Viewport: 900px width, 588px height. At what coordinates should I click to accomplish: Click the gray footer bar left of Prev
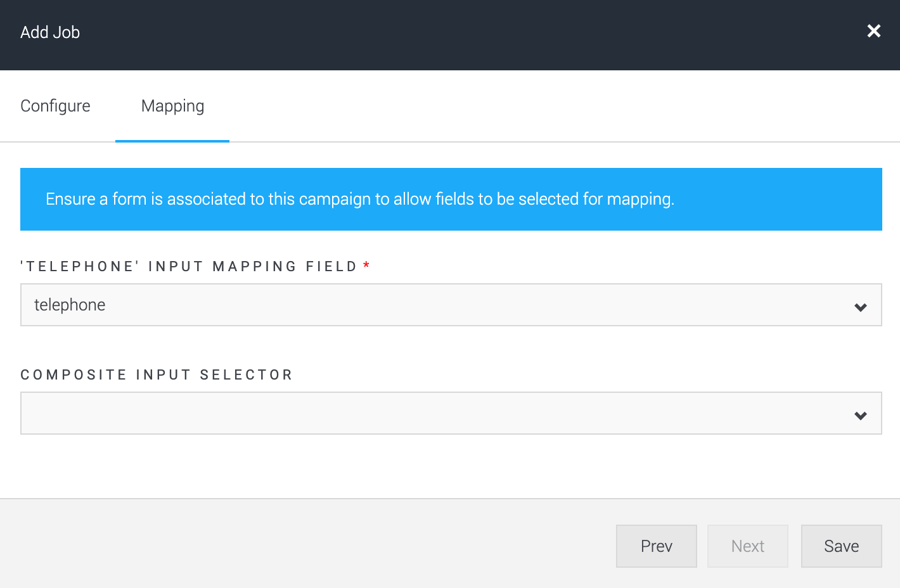point(304,545)
